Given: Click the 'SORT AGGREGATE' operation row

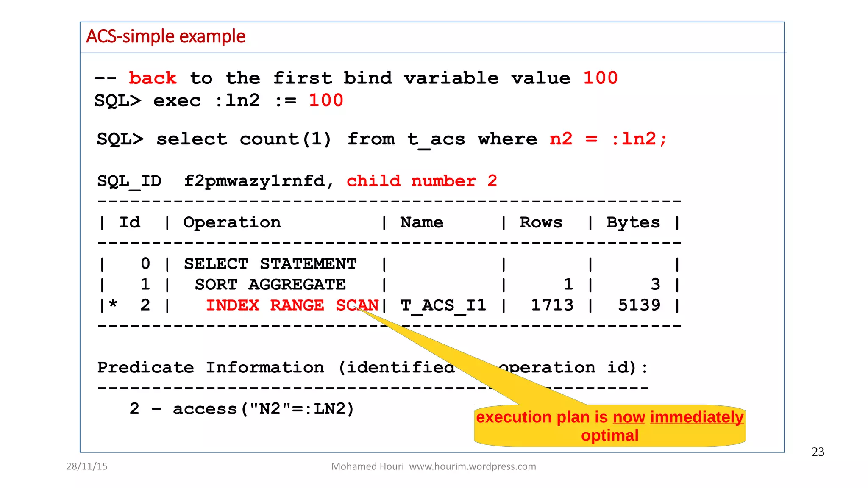Looking at the screenshot, I should click(270, 284).
